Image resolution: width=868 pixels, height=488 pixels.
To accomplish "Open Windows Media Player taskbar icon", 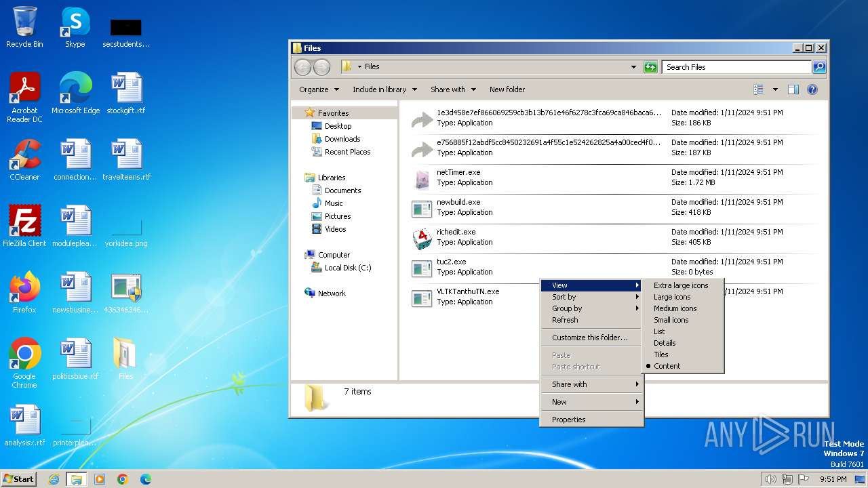I will 100,479.
